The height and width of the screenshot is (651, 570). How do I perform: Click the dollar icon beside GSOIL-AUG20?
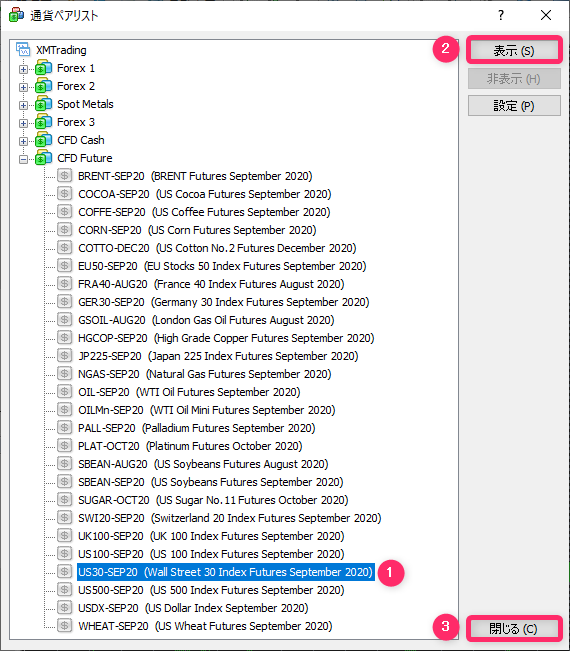pyautogui.click(x=64, y=320)
